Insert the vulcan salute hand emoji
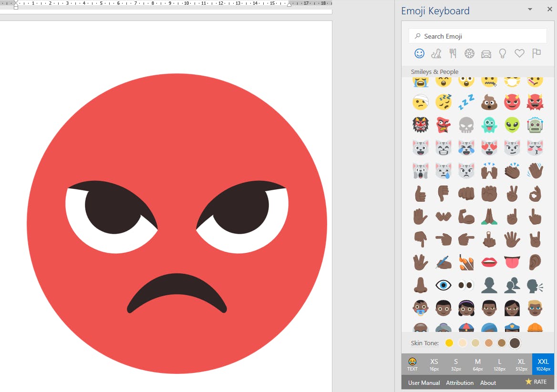 click(420, 262)
